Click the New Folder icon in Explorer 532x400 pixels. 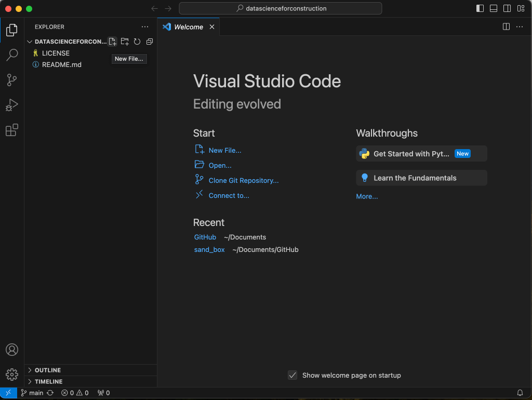[x=125, y=42]
